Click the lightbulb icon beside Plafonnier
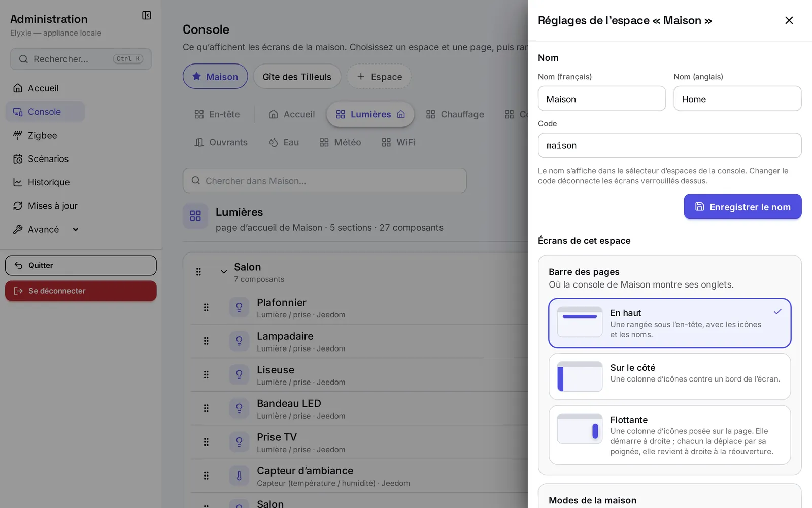 pyautogui.click(x=239, y=307)
